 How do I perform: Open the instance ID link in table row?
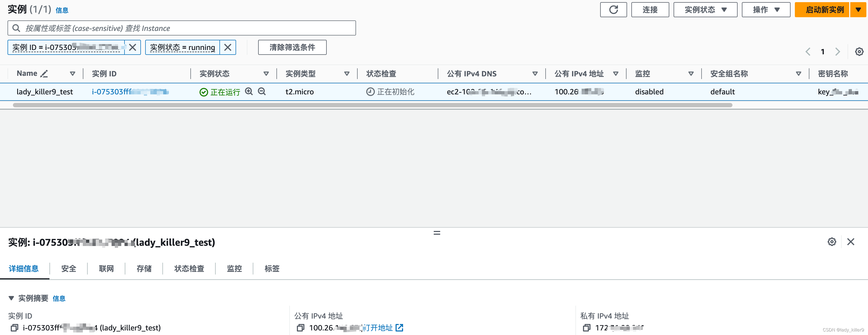pyautogui.click(x=130, y=92)
